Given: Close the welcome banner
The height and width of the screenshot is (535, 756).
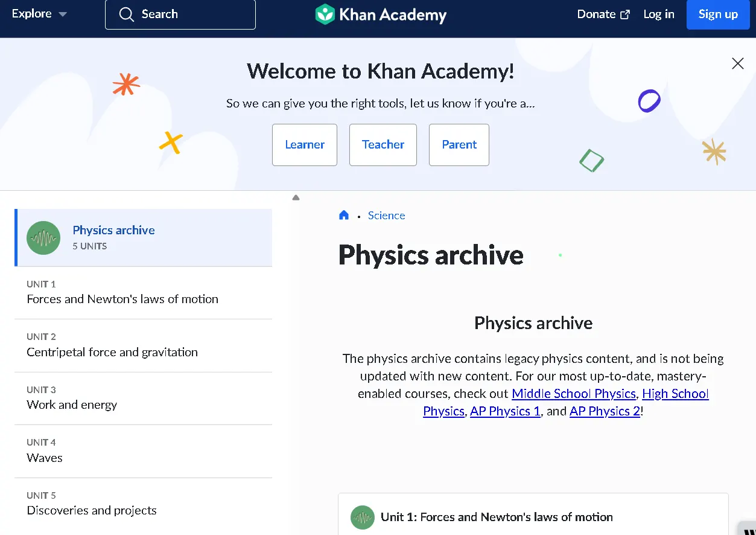Looking at the screenshot, I should click(737, 63).
